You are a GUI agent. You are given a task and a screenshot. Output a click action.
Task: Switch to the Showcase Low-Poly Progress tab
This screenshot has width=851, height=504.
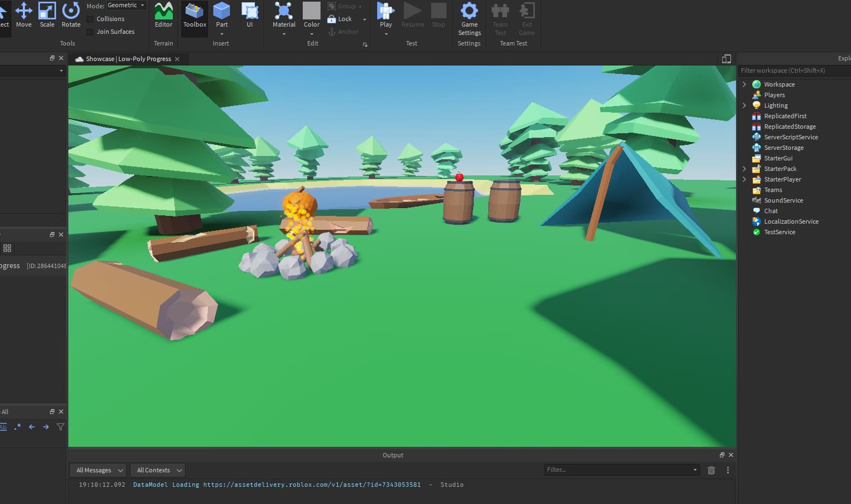pos(128,58)
